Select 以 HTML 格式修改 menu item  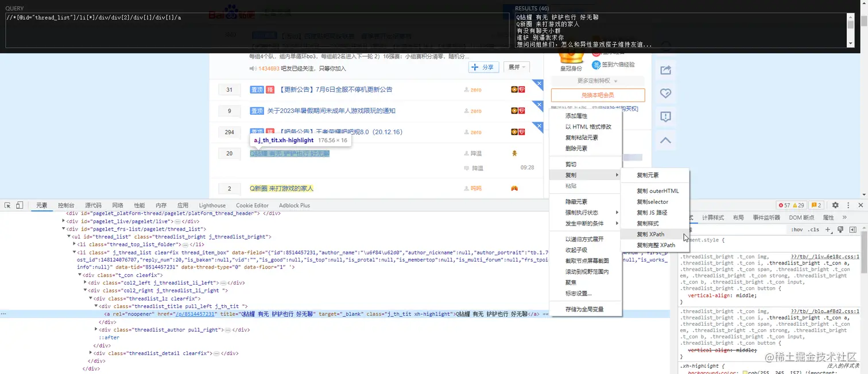point(586,126)
